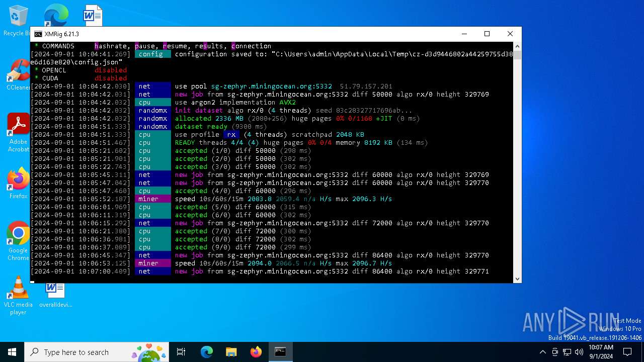Click the search highlights image in the search box
The width and height of the screenshot is (644, 362).
(x=149, y=352)
